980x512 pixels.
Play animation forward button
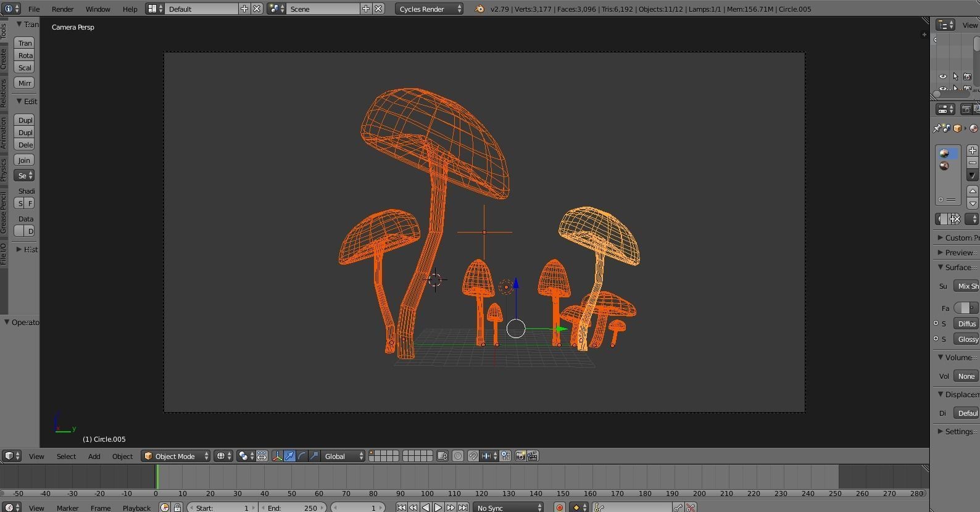[x=438, y=508]
